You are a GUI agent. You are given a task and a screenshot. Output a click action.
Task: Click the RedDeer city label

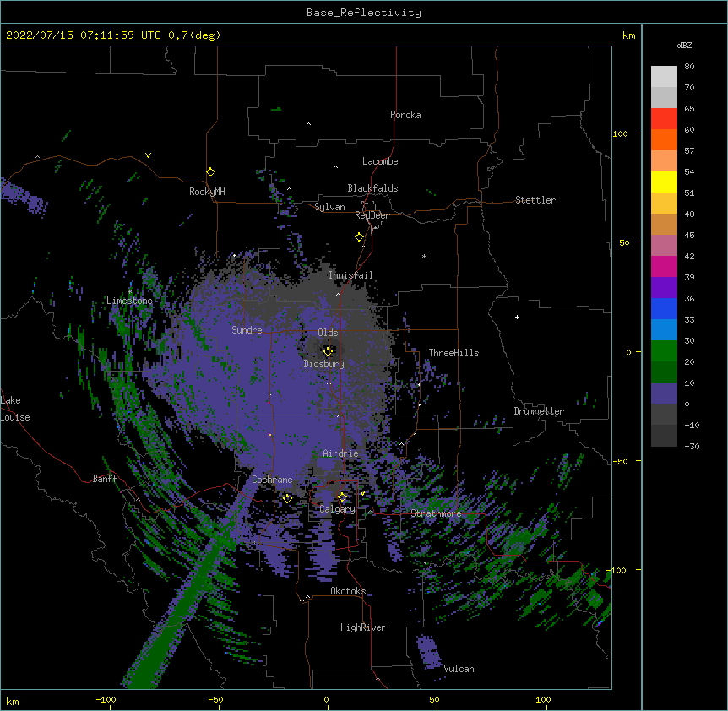(x=372, y=215)
